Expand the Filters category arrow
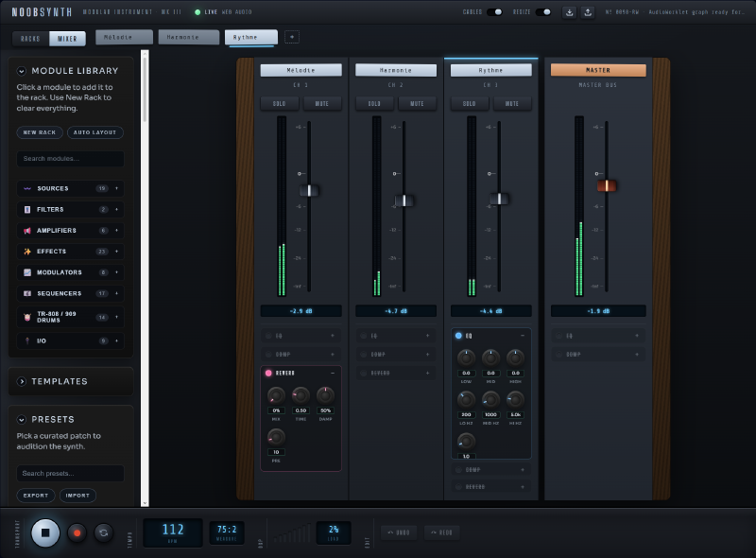 [x=116, y=210]
